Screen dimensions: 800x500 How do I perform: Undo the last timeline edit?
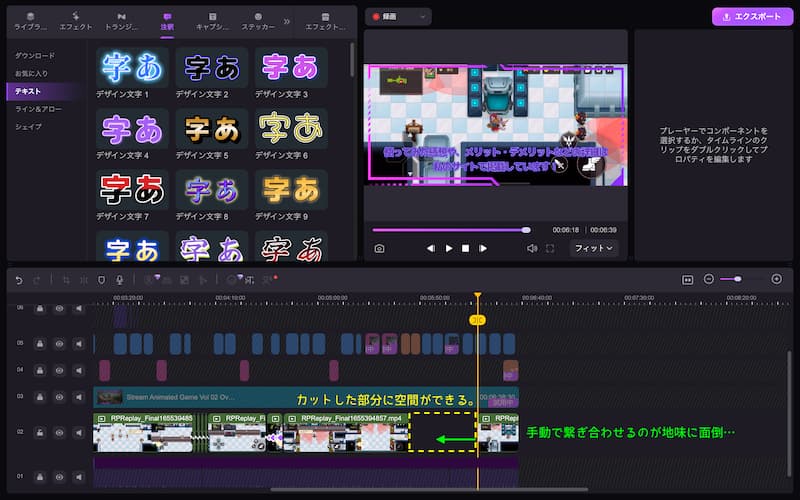tap(19, 280)
